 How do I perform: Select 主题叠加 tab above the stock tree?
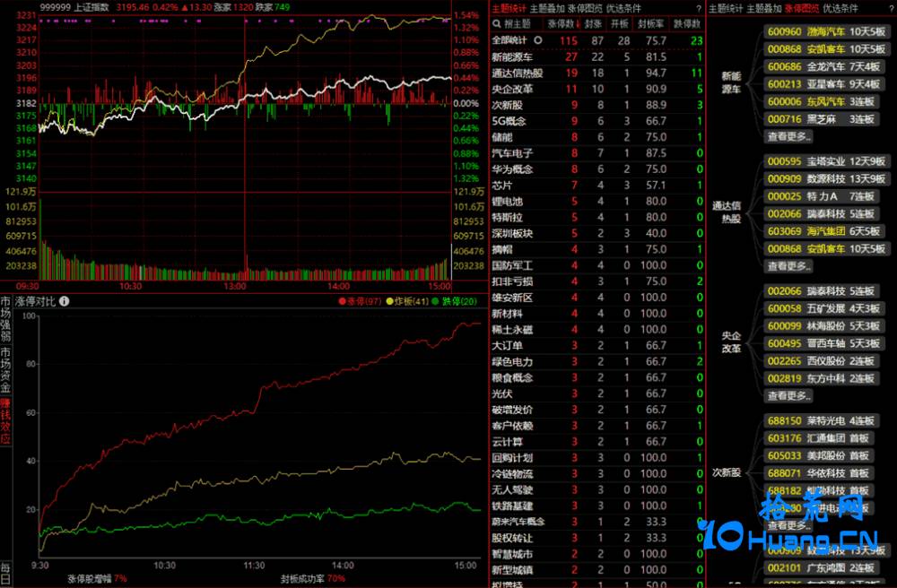pos(763,9)
